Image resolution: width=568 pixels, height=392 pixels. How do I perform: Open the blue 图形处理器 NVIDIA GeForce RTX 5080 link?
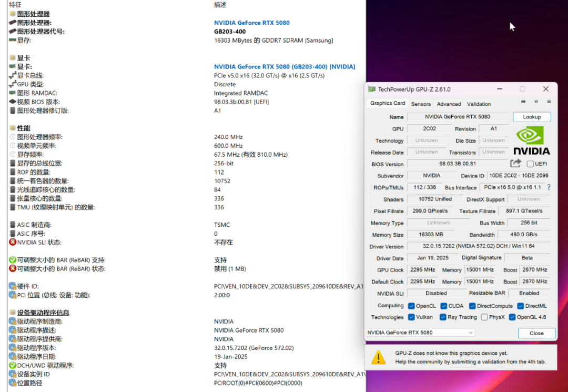tap(252, 23)
